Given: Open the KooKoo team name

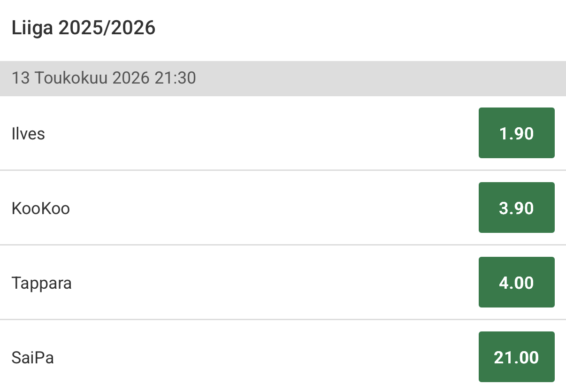Looking at the screenshot, I should coord(40,208).
